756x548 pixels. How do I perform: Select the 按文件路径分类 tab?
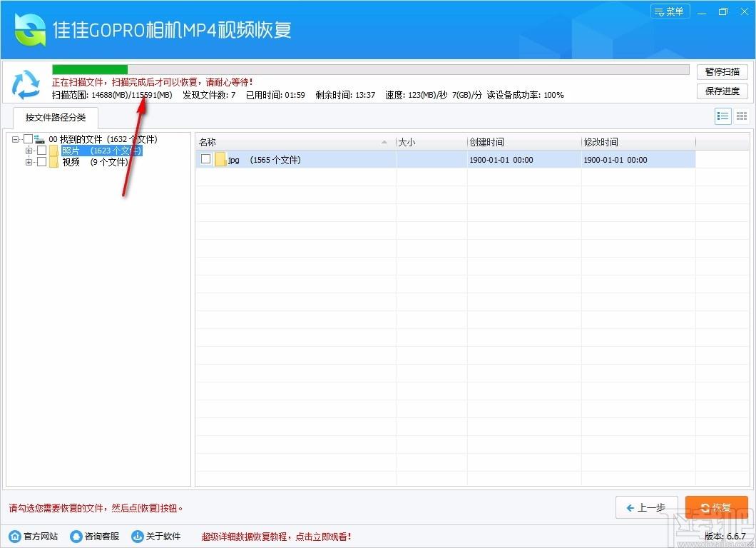(x=56, y=117)
